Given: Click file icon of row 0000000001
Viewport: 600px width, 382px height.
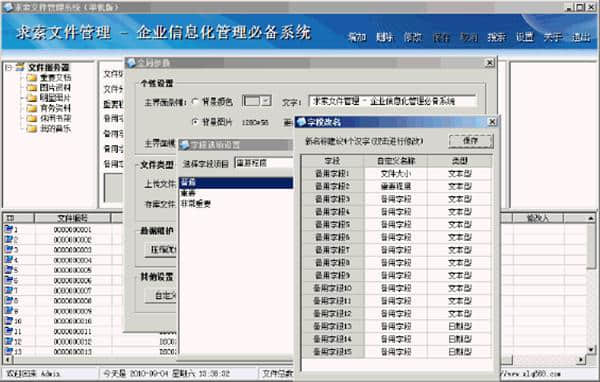Looking at the screenshot, I should [8, 229].
